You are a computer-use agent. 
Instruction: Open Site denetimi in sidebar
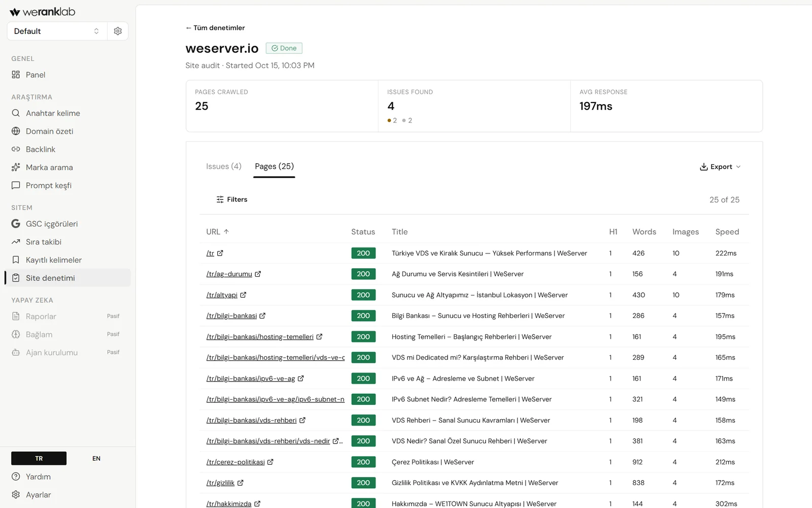[x=68, y=278]
